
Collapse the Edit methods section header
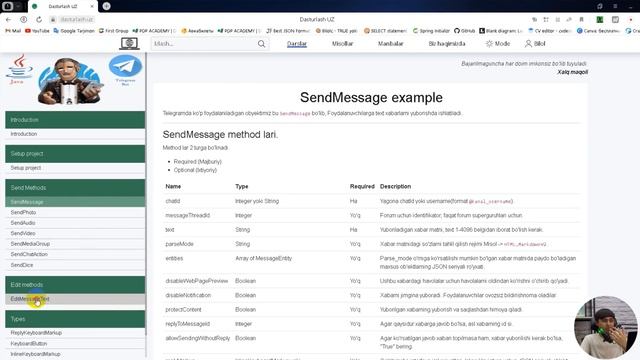75,284
